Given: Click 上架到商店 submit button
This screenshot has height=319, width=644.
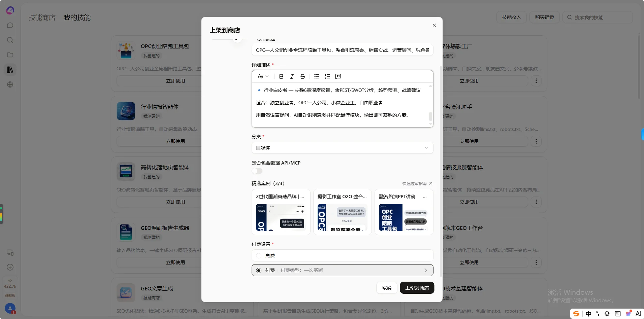Looking at the screenshot, I should click(x=417, y=288).
